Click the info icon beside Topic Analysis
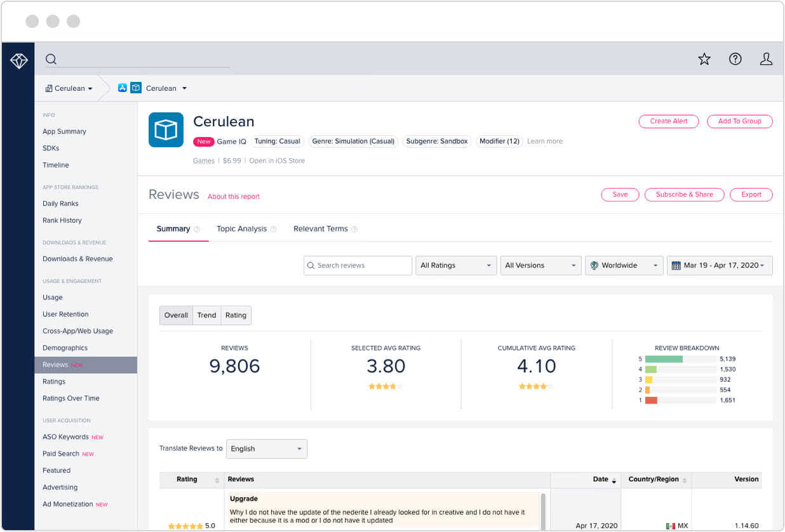Viewport: 785px width, 532px height. (x=274, y=229)
